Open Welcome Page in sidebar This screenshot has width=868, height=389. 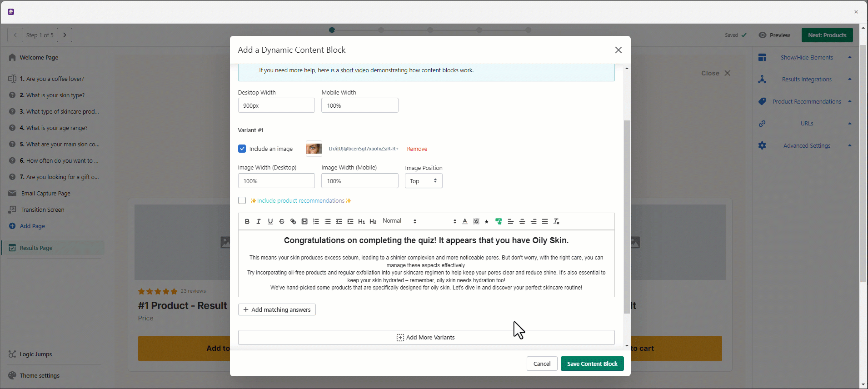[x=39, y=57]
